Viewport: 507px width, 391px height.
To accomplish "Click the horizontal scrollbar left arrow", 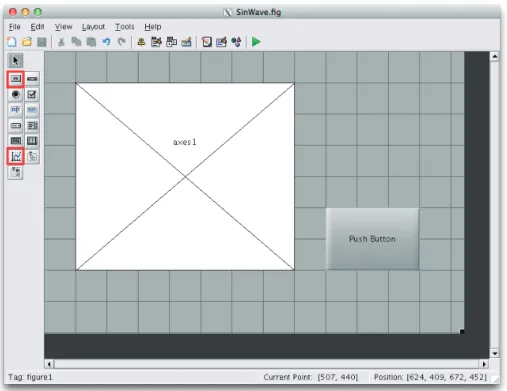I will (x=49, y=364).
